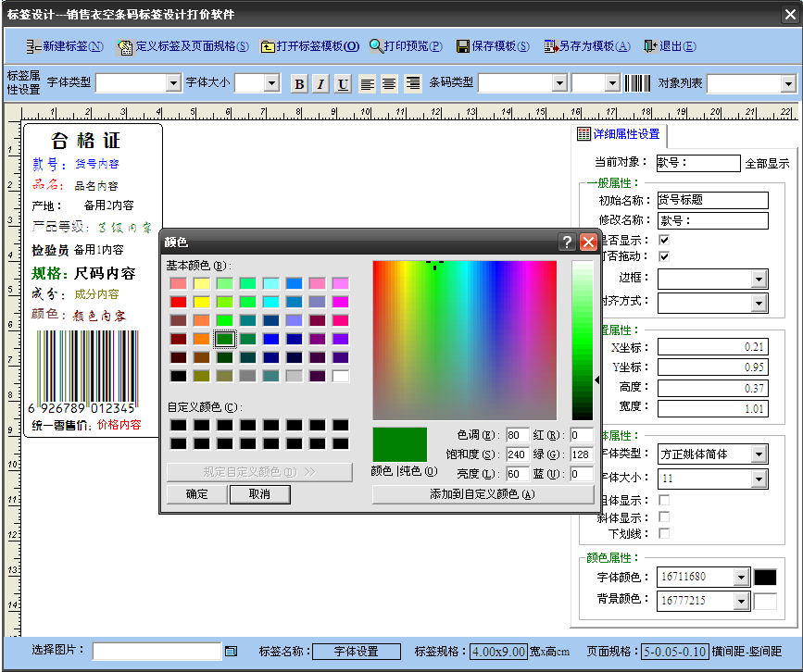Click the 色调 hue input field
The width and height of the screenshot is (803, 672).
click(517, 435)
